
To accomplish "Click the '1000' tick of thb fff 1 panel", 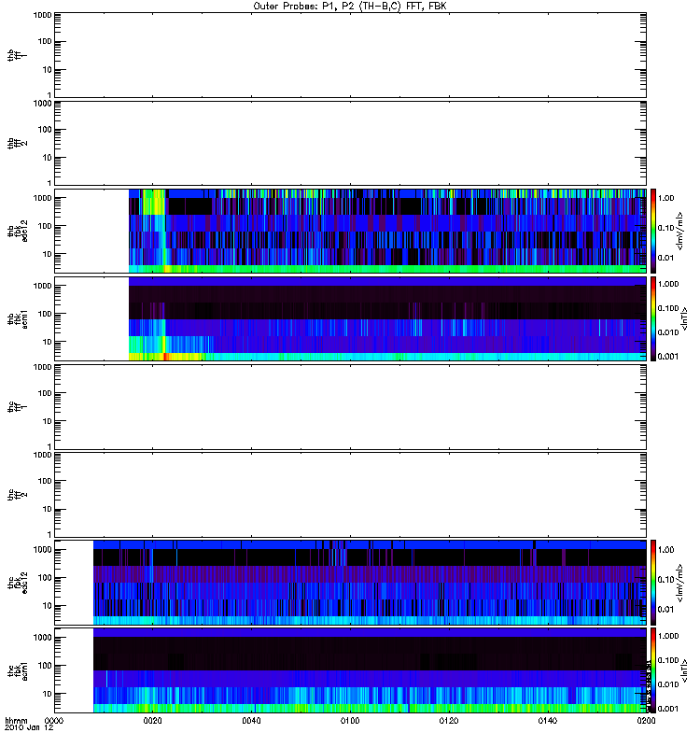I will 42,15.
